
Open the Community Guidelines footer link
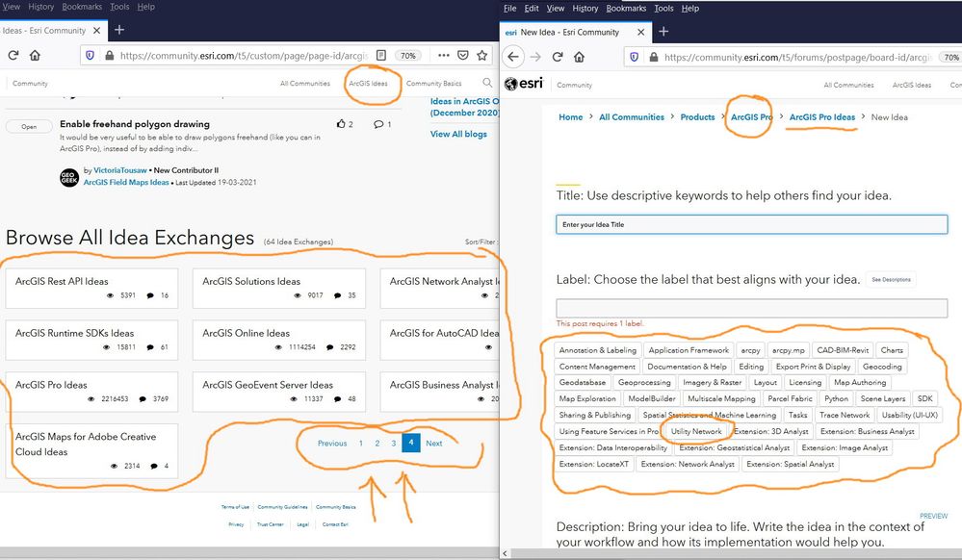pos(282,507)
